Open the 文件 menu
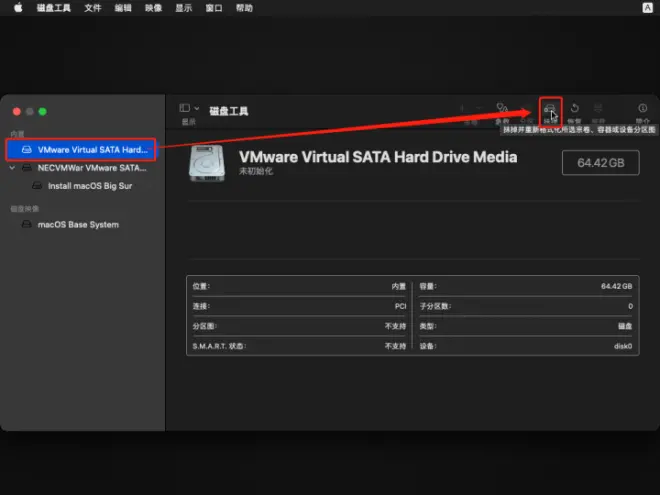The image size is (660, 495). pos(93,8)
